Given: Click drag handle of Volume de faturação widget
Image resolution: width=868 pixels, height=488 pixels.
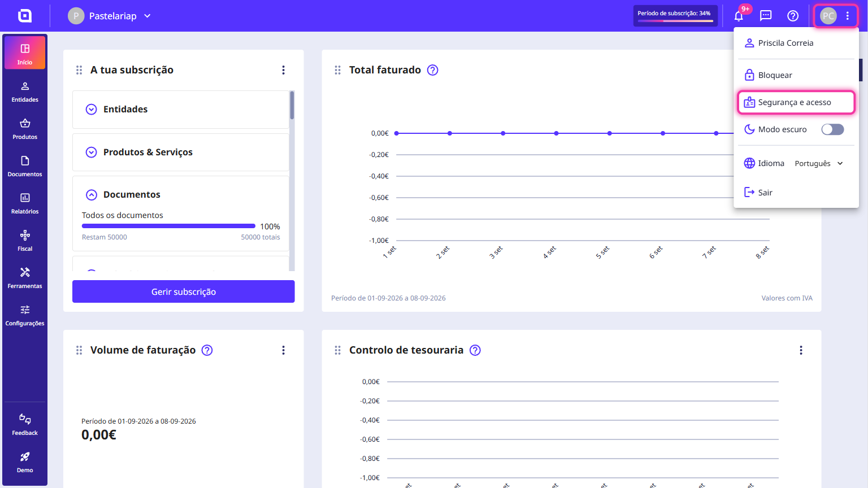Looking at the screenshot, I should coord(79,350).
